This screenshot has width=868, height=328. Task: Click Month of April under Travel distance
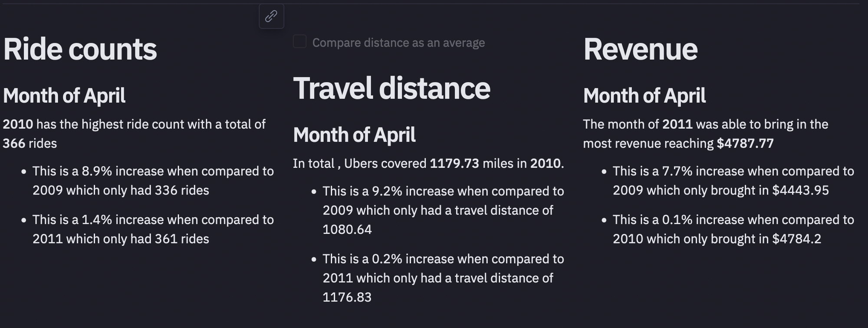coord(354,134)
